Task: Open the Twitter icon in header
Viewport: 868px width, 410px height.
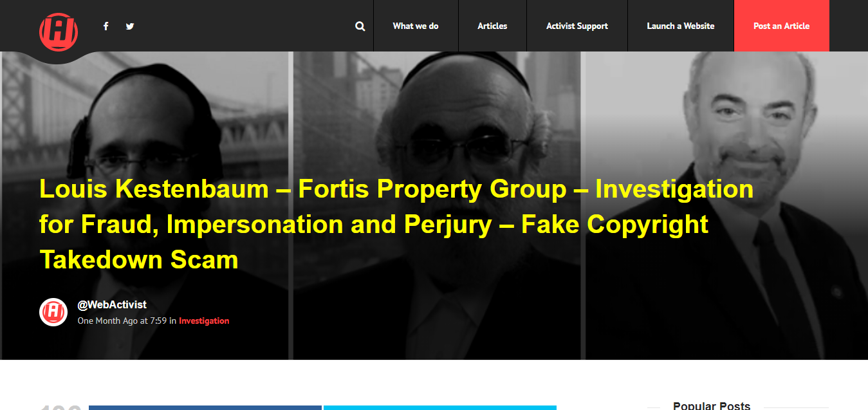Action: click(130, 26)
